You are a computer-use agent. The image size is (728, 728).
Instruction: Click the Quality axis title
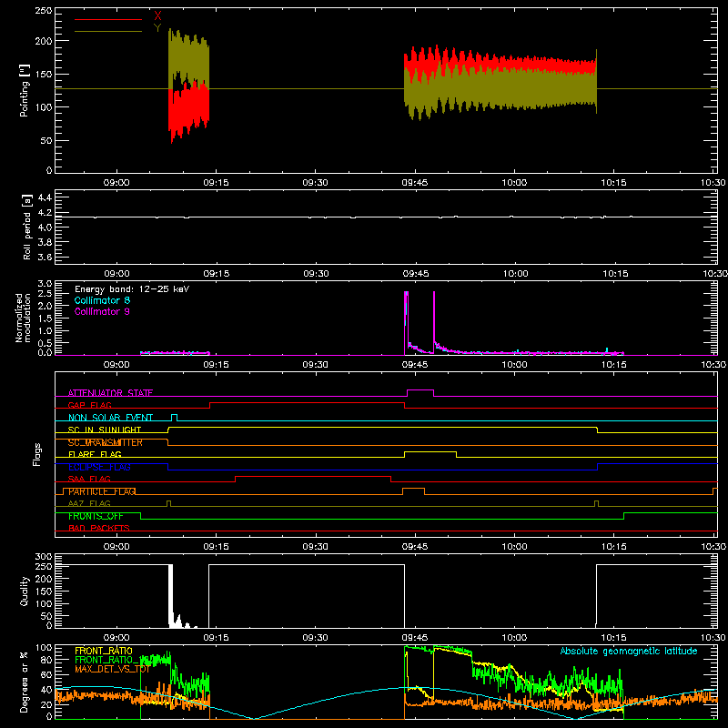25,591
